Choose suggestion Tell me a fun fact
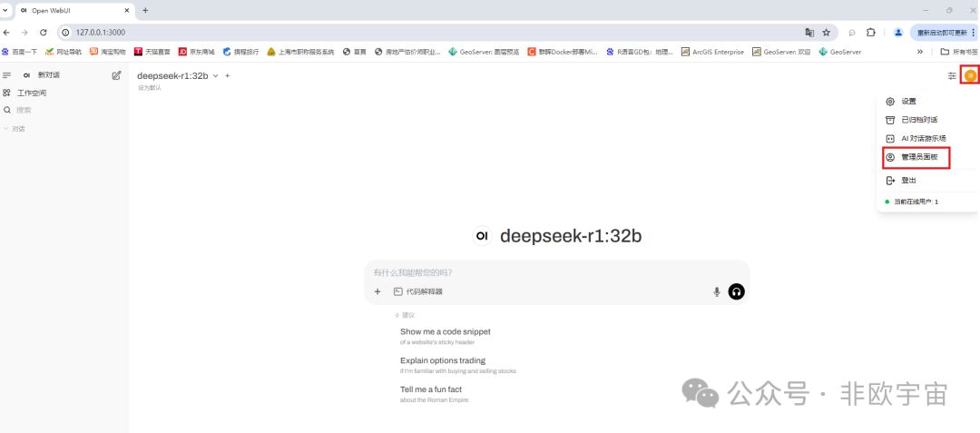The image size is (980, 433). click(434, 394)
